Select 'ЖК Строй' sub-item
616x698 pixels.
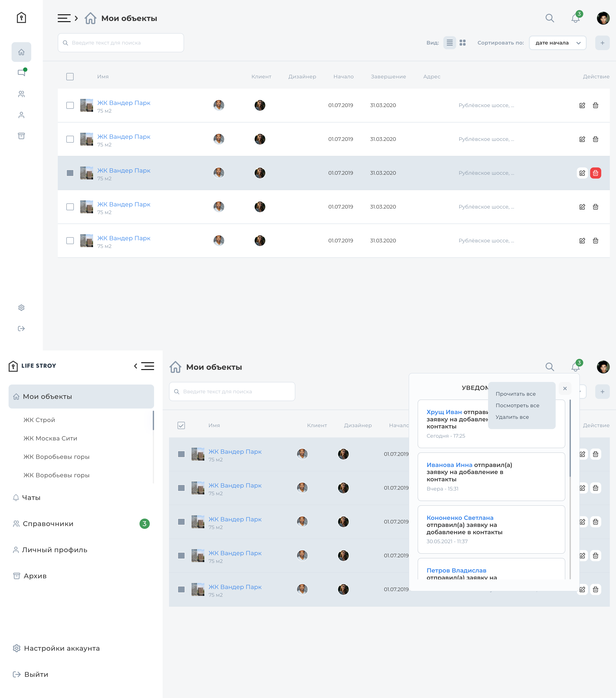click(x=39, y=420)
